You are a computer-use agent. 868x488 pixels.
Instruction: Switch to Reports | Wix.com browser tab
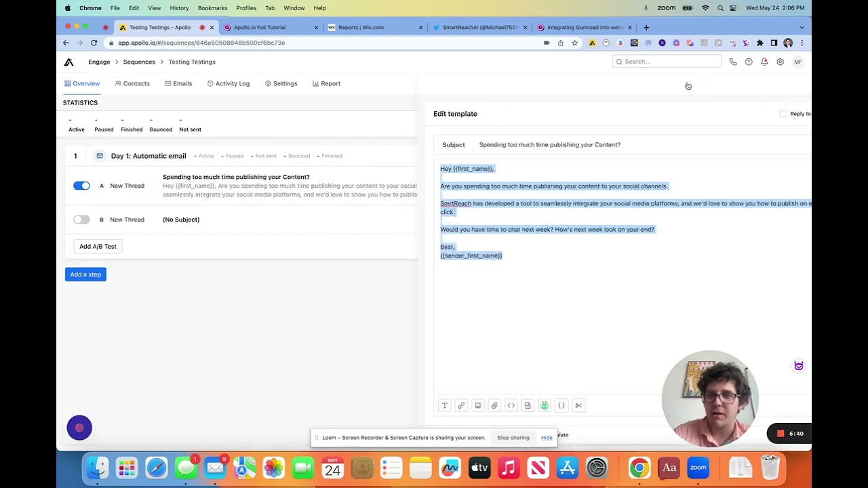374,28
